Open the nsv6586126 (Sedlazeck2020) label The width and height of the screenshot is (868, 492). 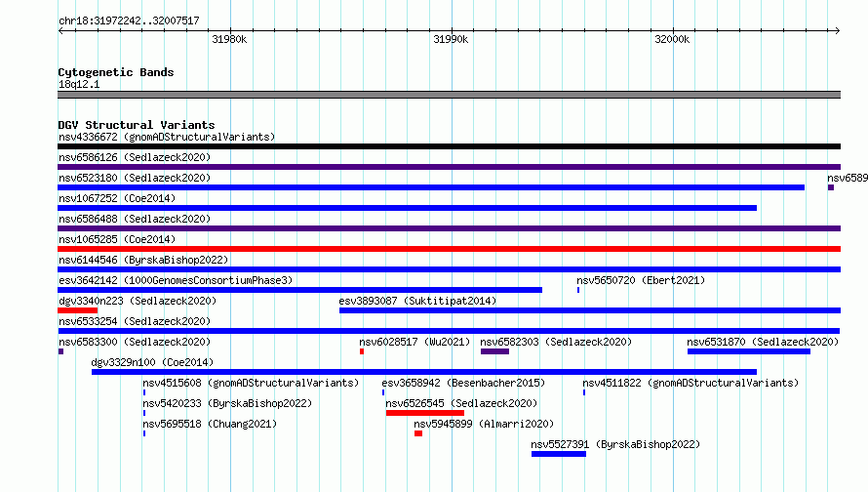tap(135, 157)
